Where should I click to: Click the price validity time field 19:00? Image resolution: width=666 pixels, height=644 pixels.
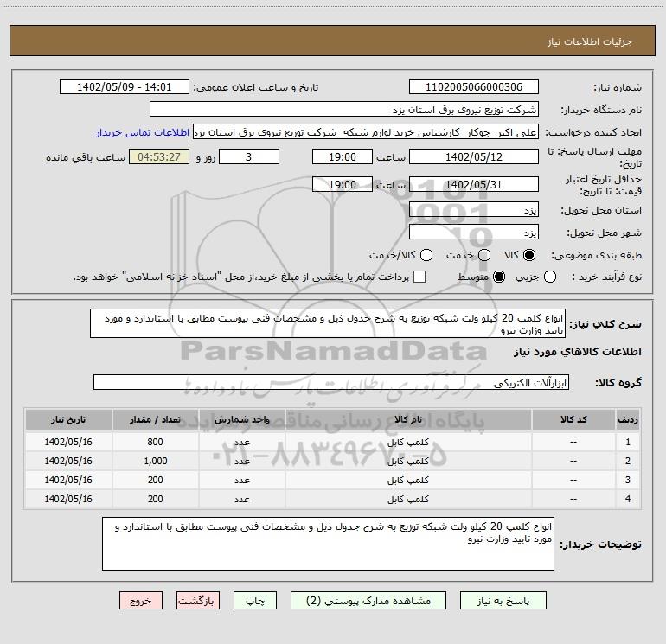(343, 184)
